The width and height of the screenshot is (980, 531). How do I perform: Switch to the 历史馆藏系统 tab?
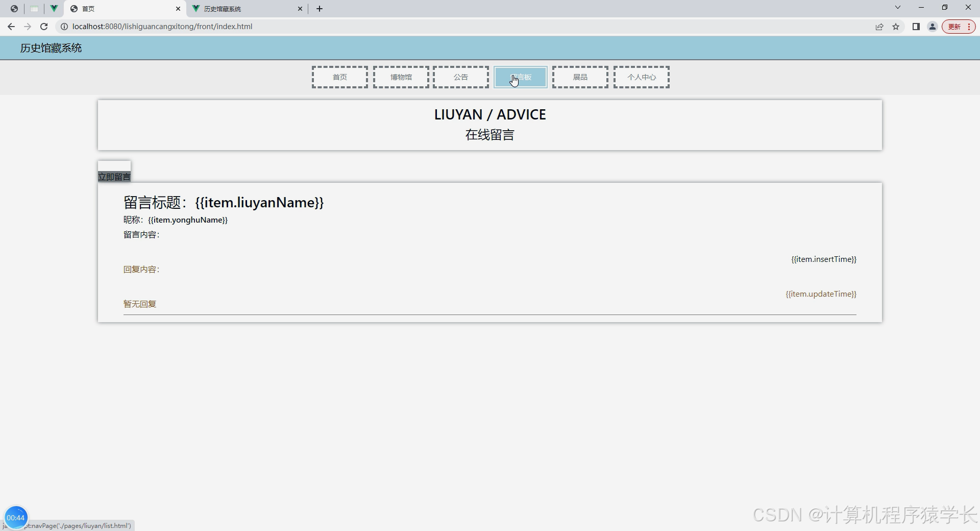tap(248, 9)
